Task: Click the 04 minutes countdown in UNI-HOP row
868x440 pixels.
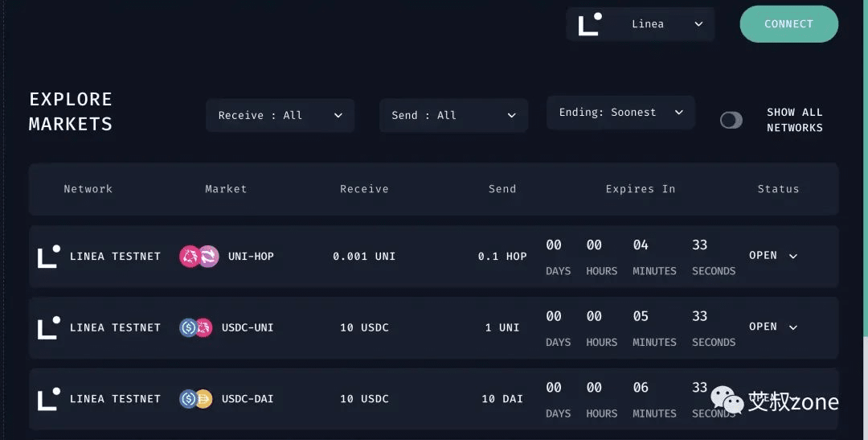Action: tap(641, 245)
